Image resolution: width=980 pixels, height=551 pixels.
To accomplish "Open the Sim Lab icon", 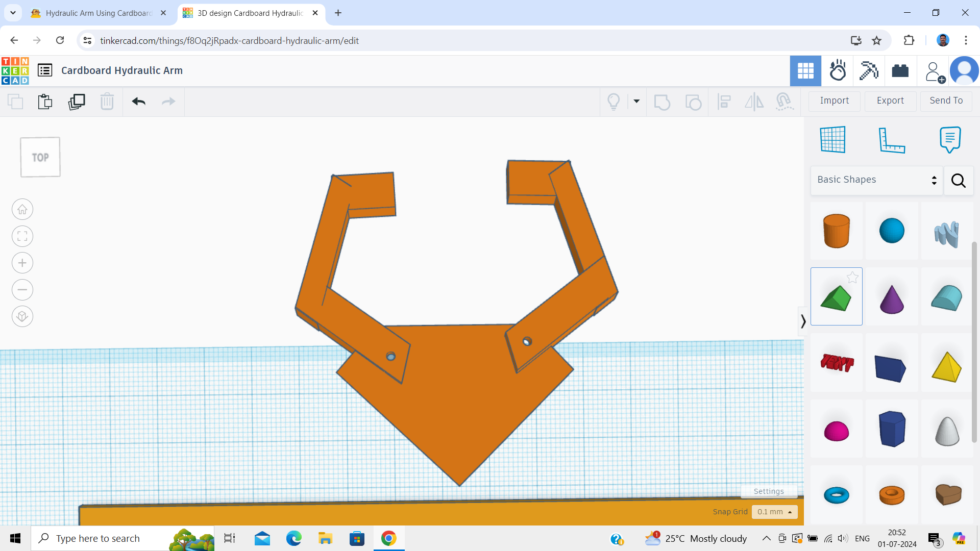I will [x=838, y=71].
